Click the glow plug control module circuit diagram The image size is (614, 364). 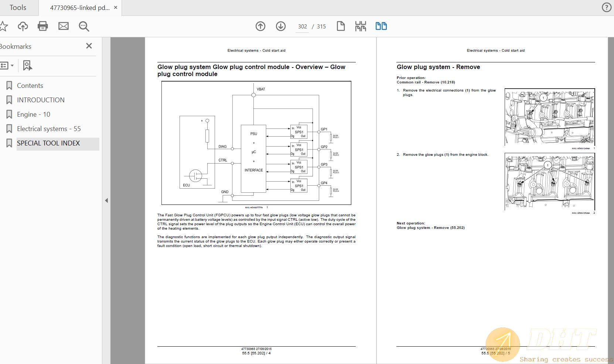point(256,143)
